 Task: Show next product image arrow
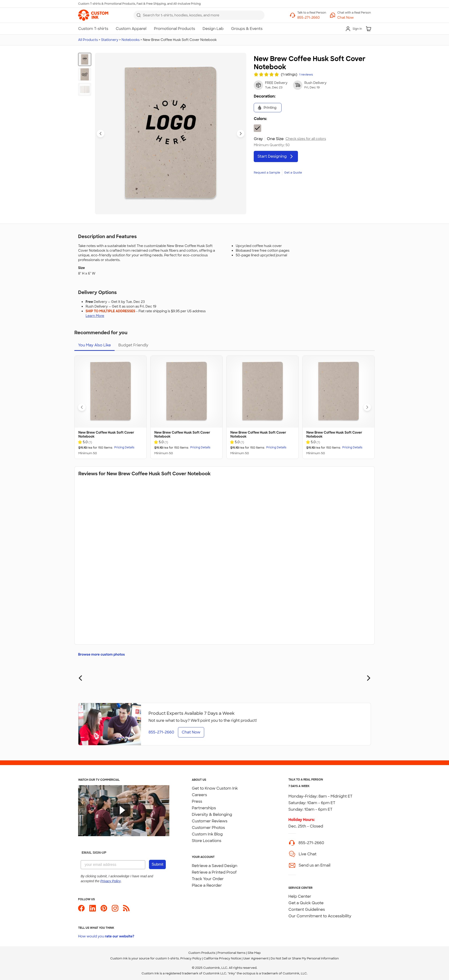pos(240,134)
